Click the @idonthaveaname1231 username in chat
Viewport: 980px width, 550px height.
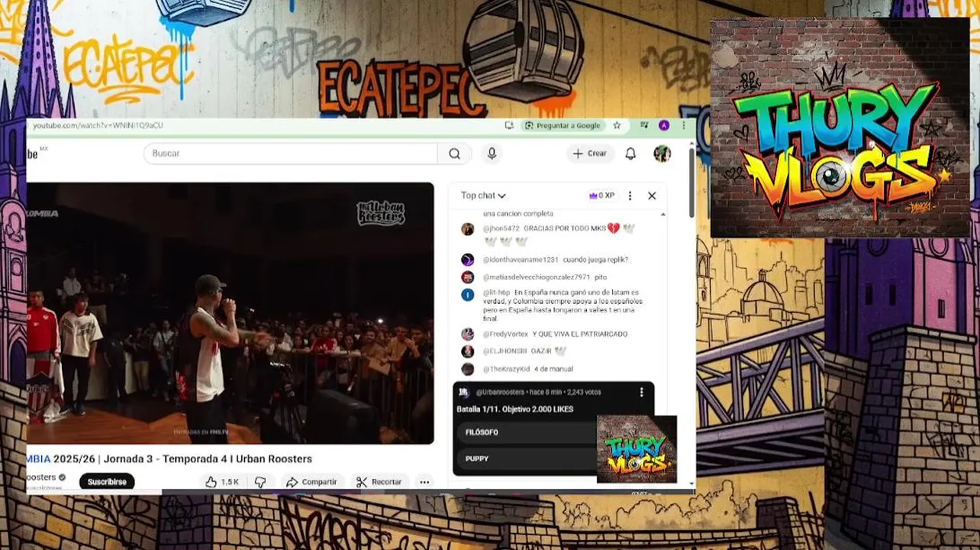521,260
